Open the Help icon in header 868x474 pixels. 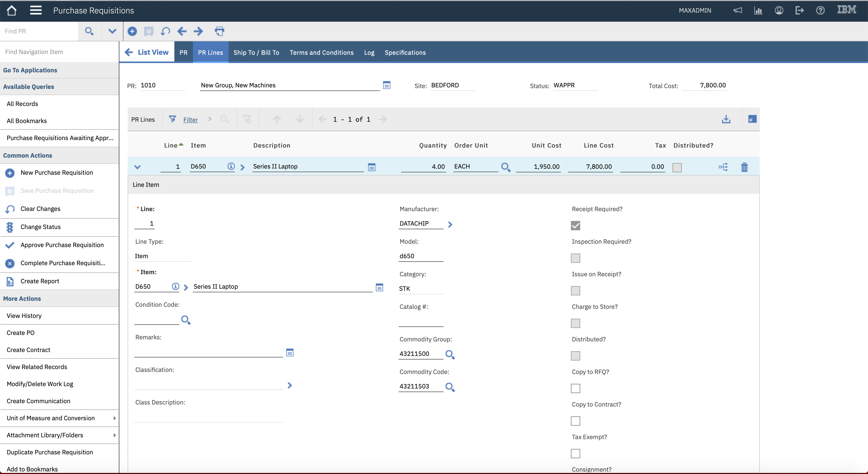point(820,10)
